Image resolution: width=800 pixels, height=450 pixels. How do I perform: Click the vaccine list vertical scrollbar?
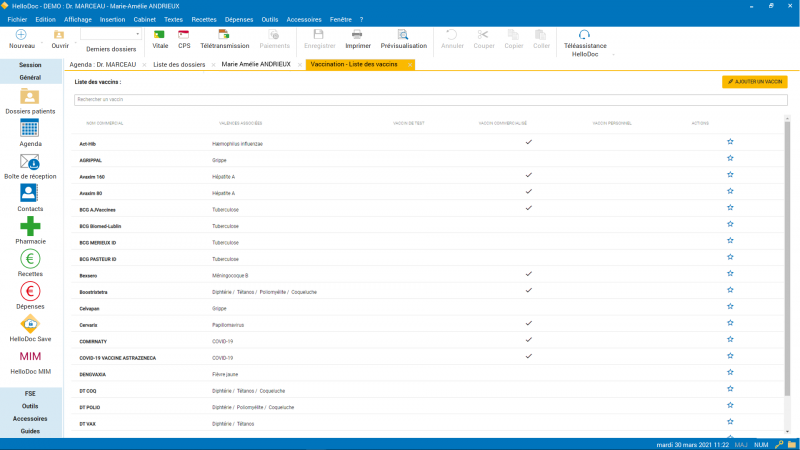pyautogui.click(x=786, y=250)
